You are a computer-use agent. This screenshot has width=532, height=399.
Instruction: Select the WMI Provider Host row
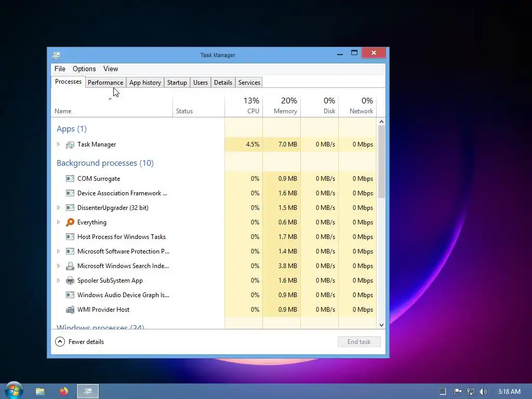[x=214, y=310]
